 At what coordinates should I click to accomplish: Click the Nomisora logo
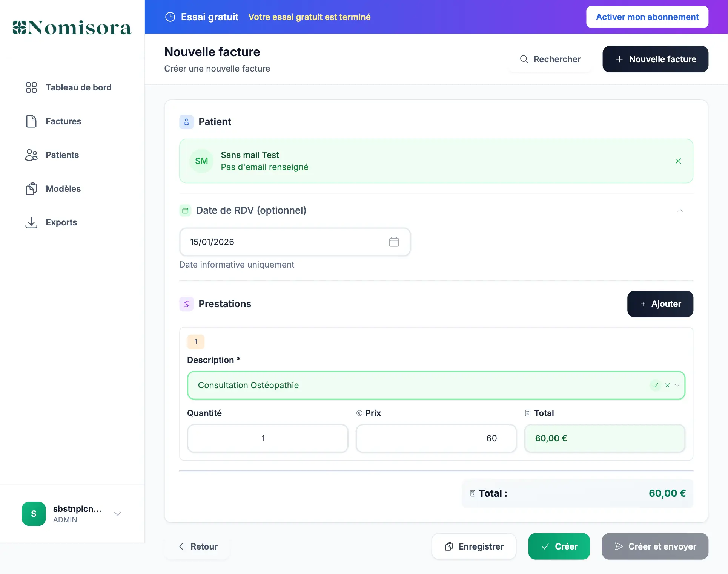(x=72, y=28)
